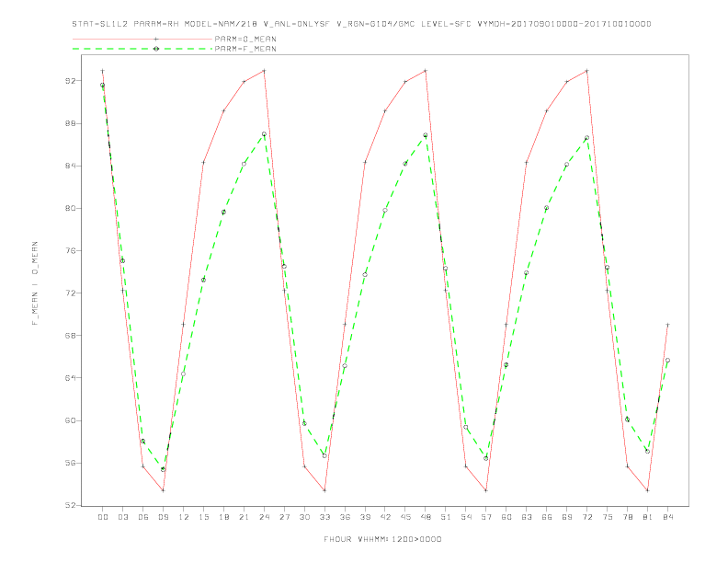
Task: Click y-axis tick label 84
Action: (x=70, y=166)
